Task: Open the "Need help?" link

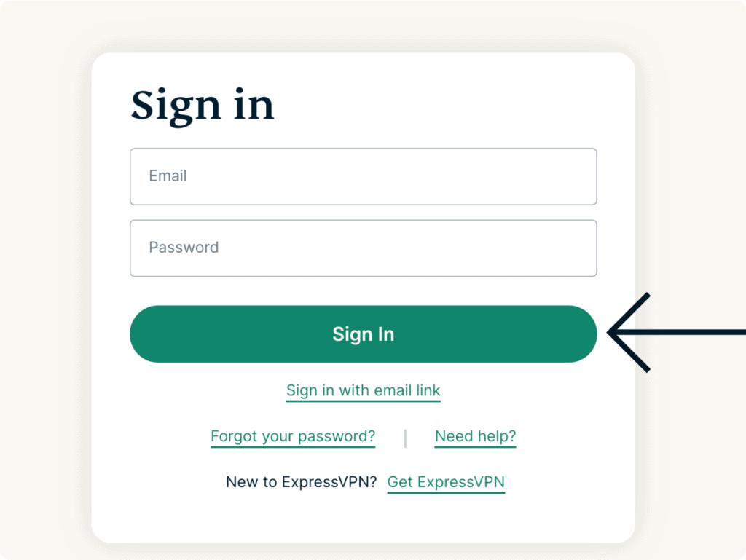Action: [475, 436]
